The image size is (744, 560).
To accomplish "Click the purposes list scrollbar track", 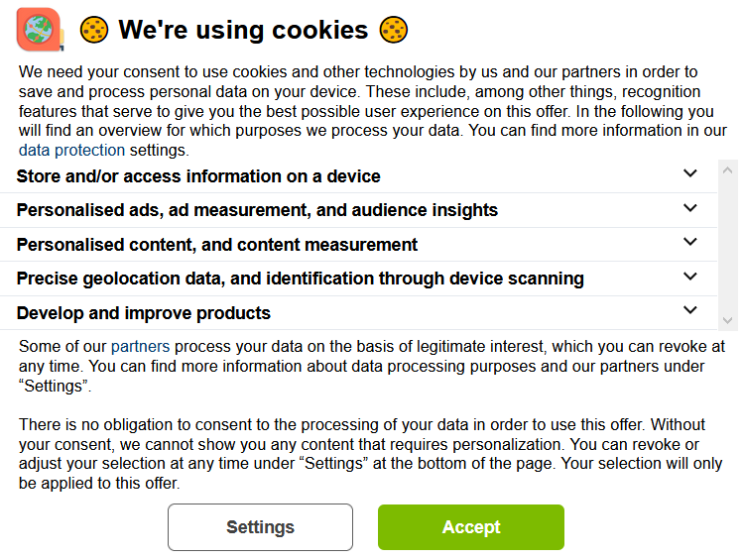I will click(x=728, y=248).
